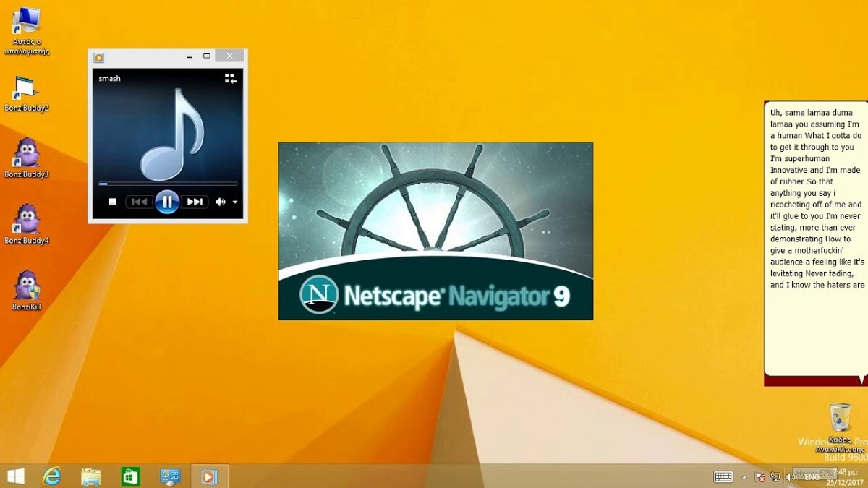
Task: Click the Media Player taskbar button
Action: (x=209, y=476)
